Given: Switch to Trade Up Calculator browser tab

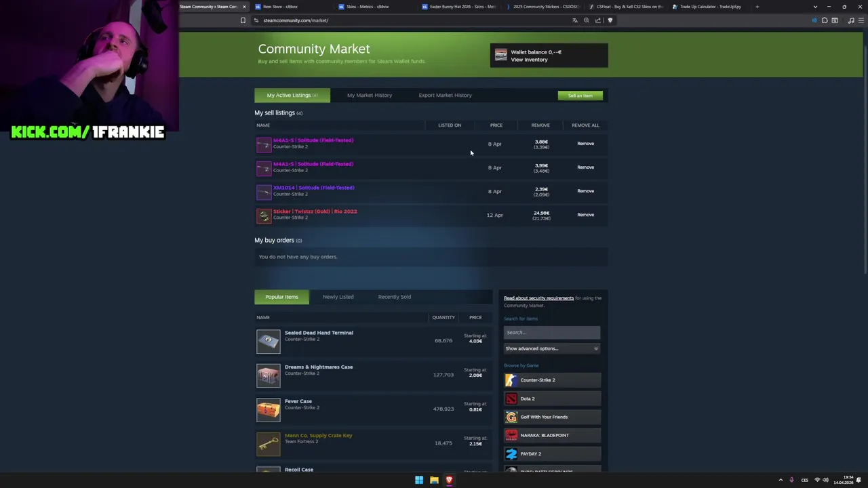Looking at the screenshot, I should pos(709,7).
